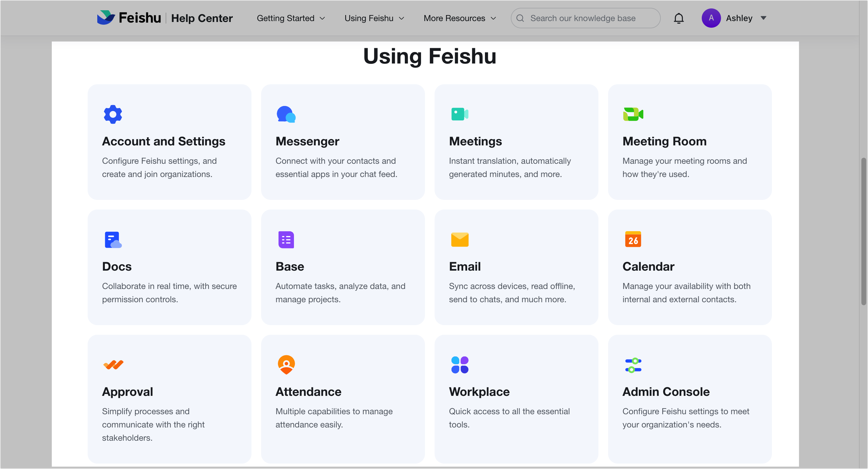Image resolution: width=868 pixels, height=469 pixels.
Task: Click Ashley's profile avatar
Action: 711,18
